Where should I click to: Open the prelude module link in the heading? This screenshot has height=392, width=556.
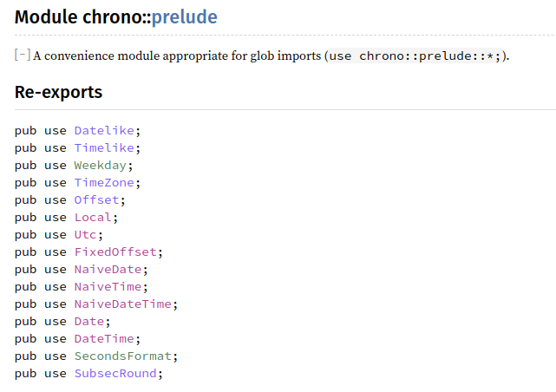[185, 17]
